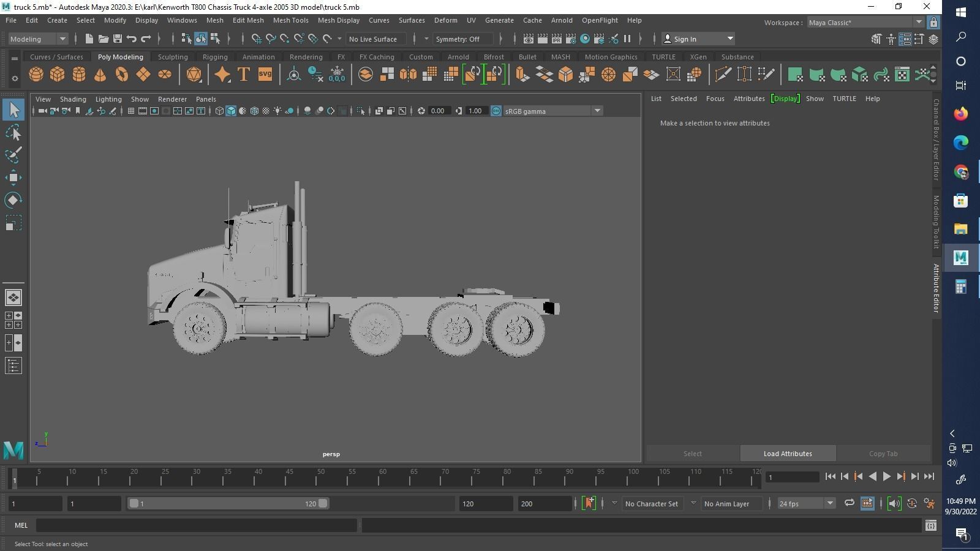Open the Edit Mesh menu
Image resolution: width=980 pixels, height=551 pixels.
point(248,20)
